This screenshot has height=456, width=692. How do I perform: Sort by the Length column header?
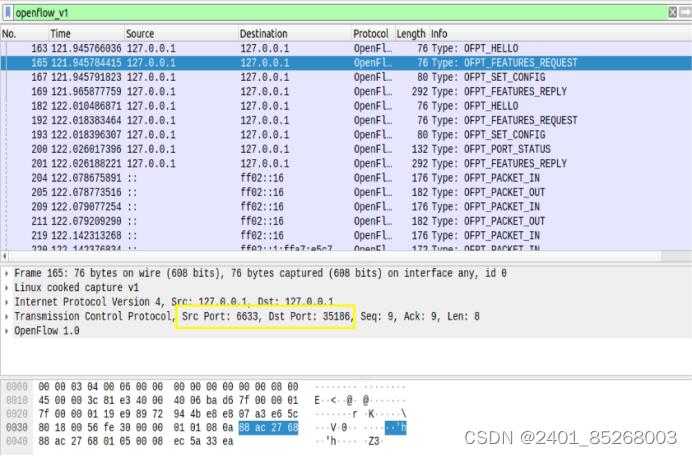(x=411, y=34)
